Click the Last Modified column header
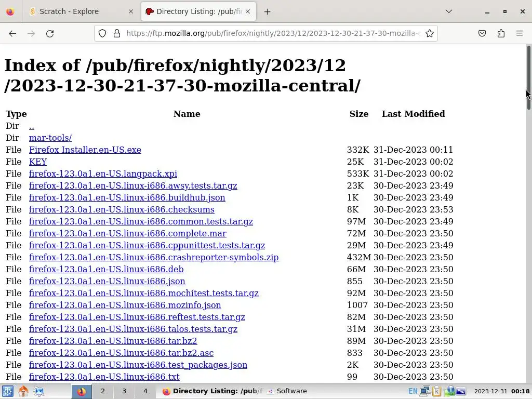Screen dimensions: 532x399 pos(413,114)
